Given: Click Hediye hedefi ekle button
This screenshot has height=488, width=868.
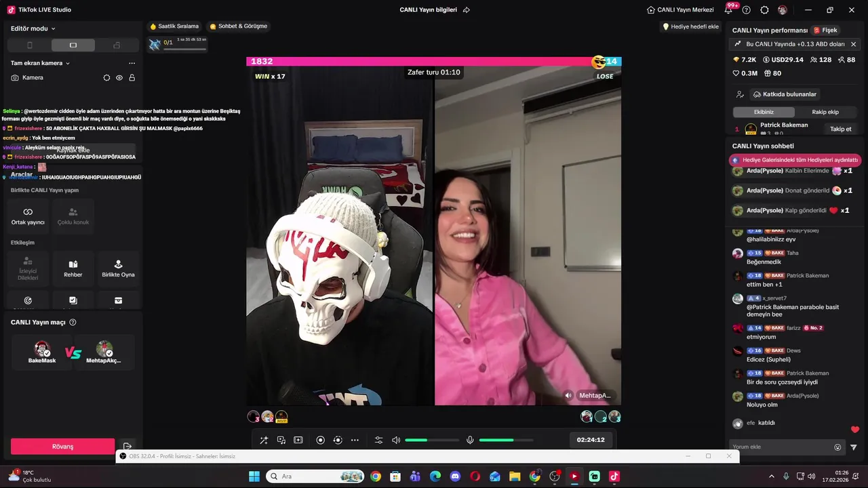Looking at the screenshot, I should (x=690, y=26).
